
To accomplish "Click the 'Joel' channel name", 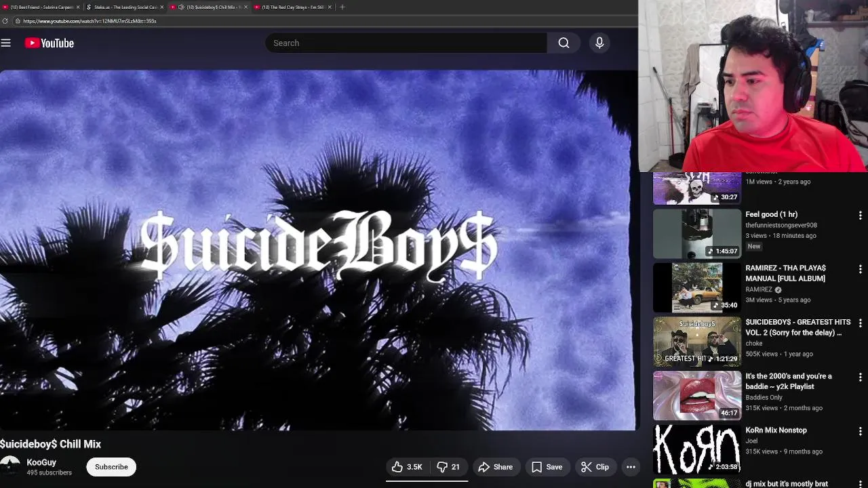I will coord(751,441).
